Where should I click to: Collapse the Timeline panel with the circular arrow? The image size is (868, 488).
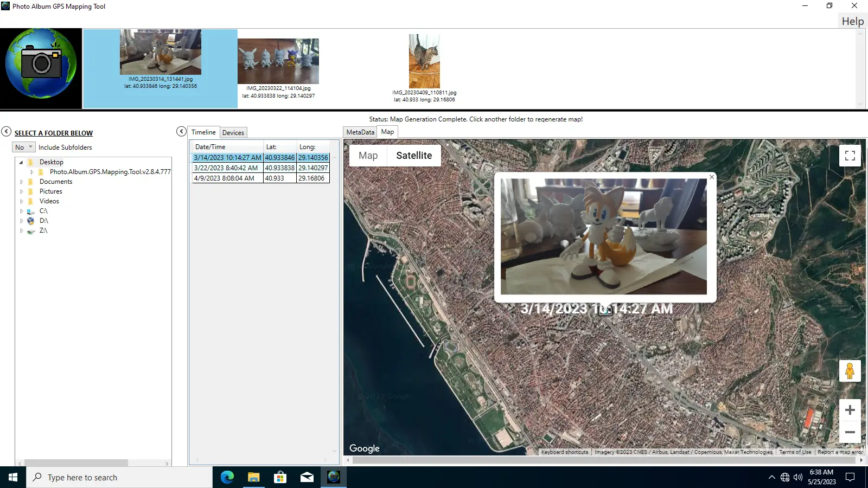[x=181, y=131]
